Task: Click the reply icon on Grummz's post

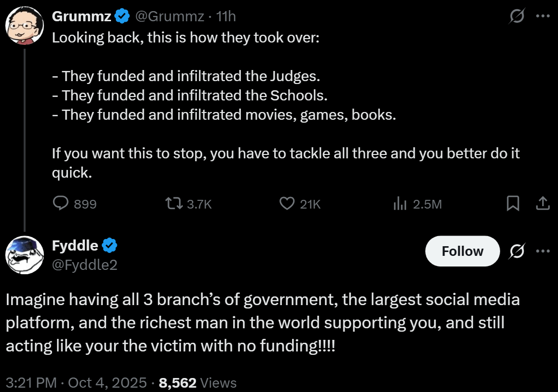Action: pos(60,204)
